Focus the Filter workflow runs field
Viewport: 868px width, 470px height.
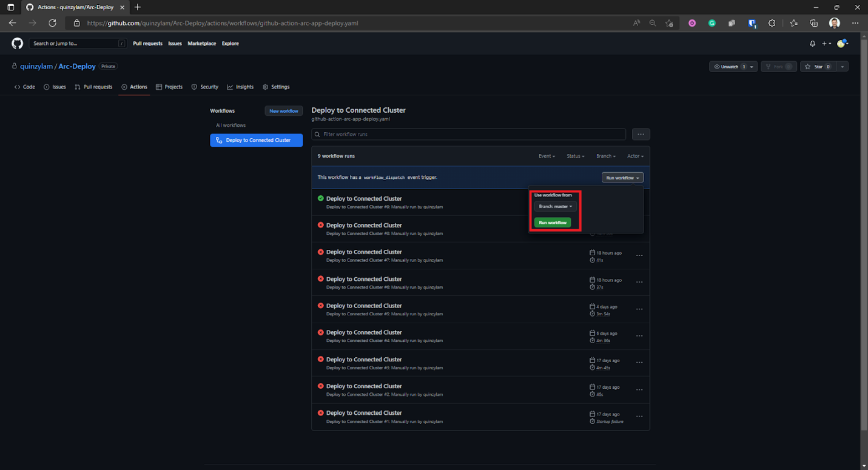coord(469,134)
